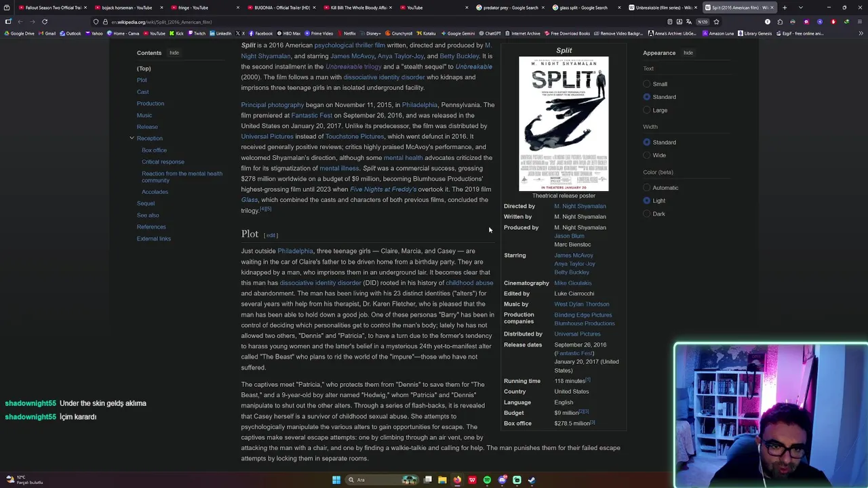Open the Crunchyroll bookmark
Screen dimensions: 868x488
399,33
